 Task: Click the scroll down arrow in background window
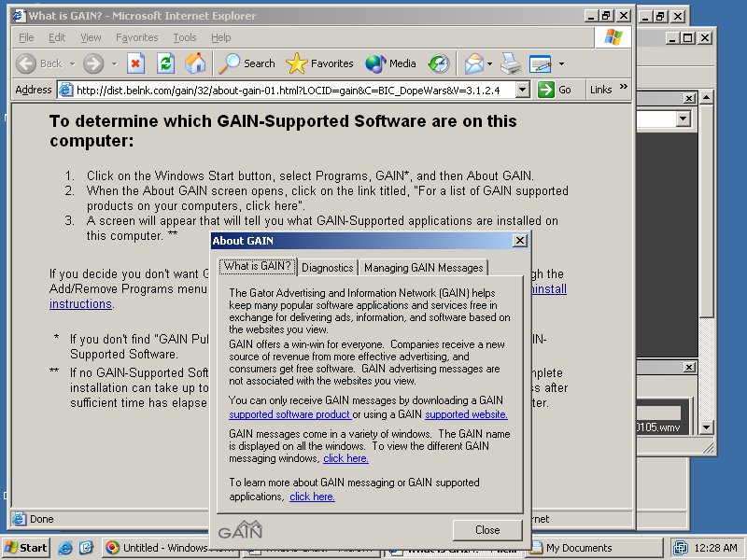706,427
